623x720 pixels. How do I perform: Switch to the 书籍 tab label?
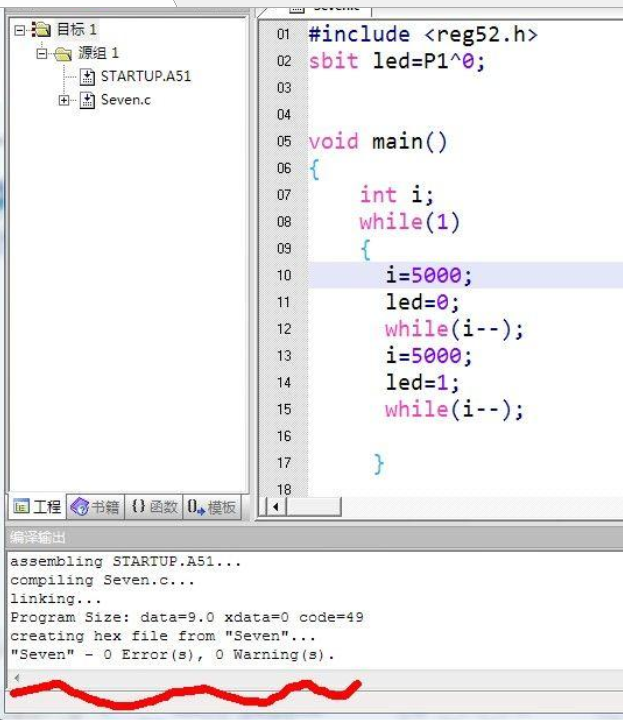[x=105, y=507]
